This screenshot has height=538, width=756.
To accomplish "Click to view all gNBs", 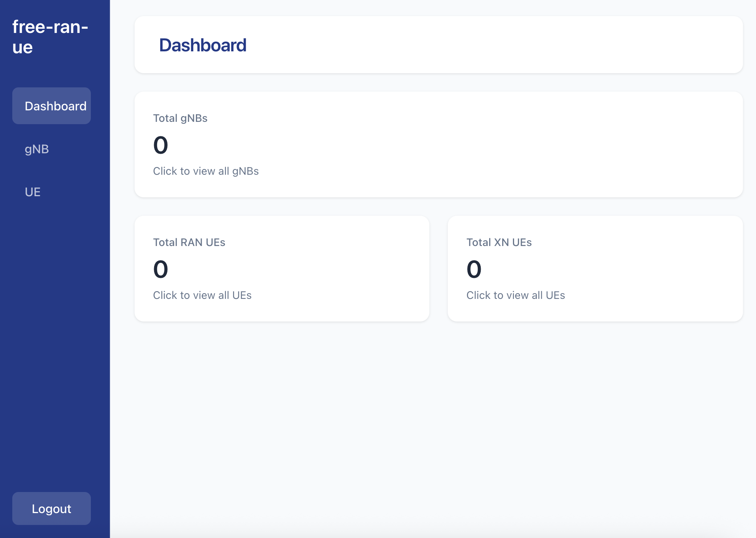I will pos(206,171).
